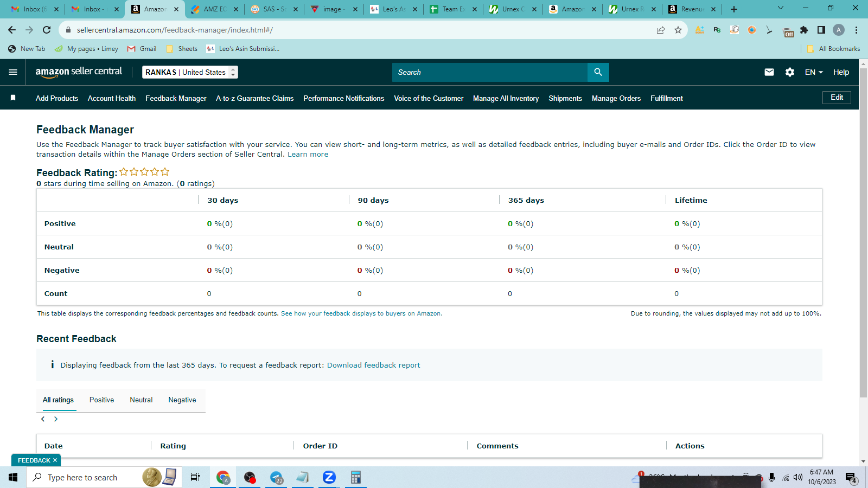Viewport: 868px width, 488px height.
Task: Open Feedback Manager in navigation bar
Action: 176,98
